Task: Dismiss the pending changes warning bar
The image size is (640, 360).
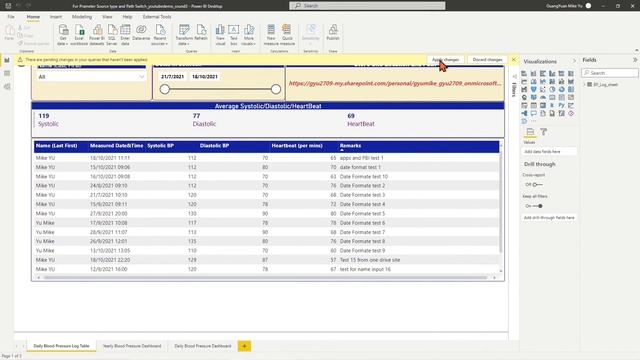Action: (513, 60)
